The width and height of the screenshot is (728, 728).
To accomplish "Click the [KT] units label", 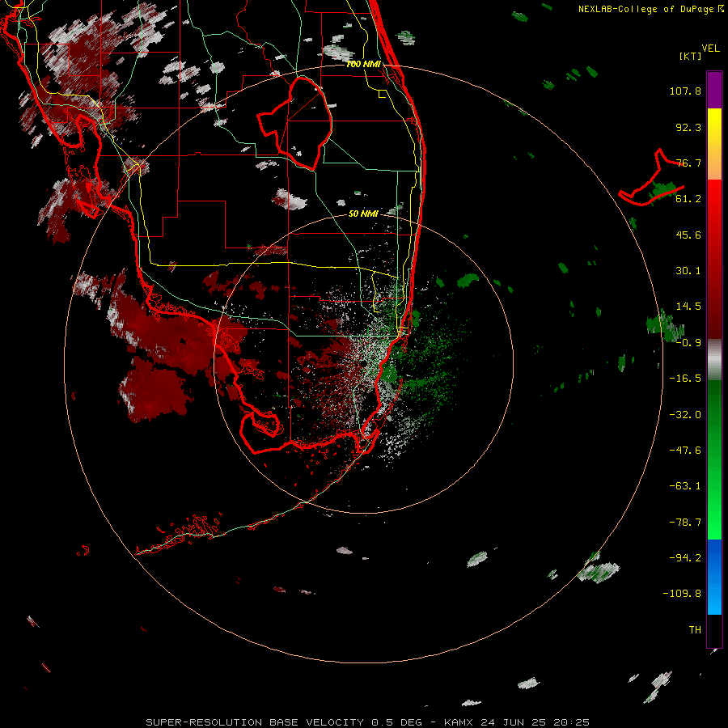I will pos(691,56).
